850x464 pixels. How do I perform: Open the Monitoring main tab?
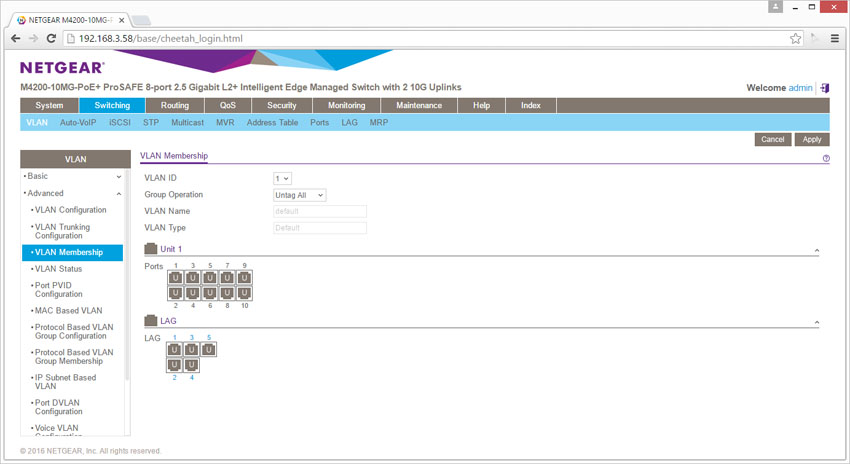pos(346,106)
